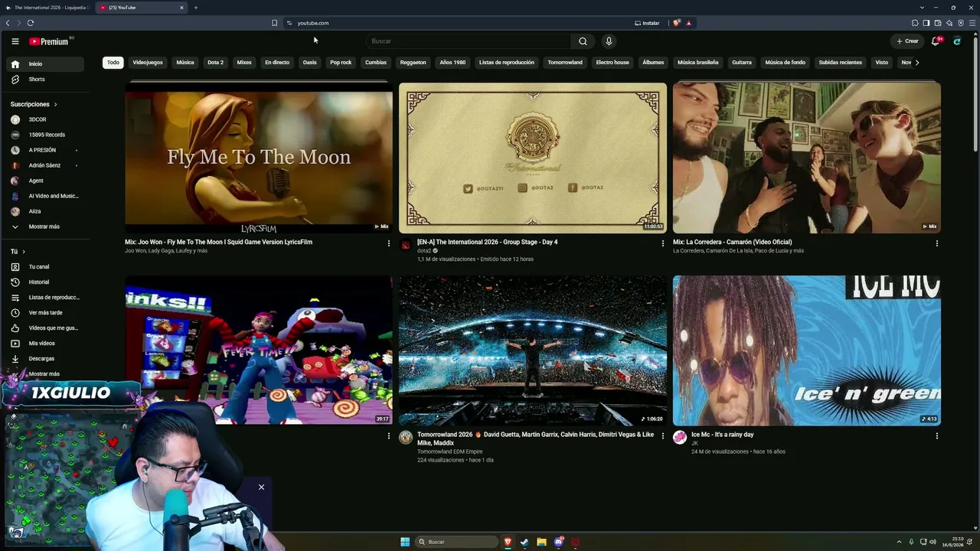
Task: Open options for La Corredera mix
Action: [x=936, y=243]
